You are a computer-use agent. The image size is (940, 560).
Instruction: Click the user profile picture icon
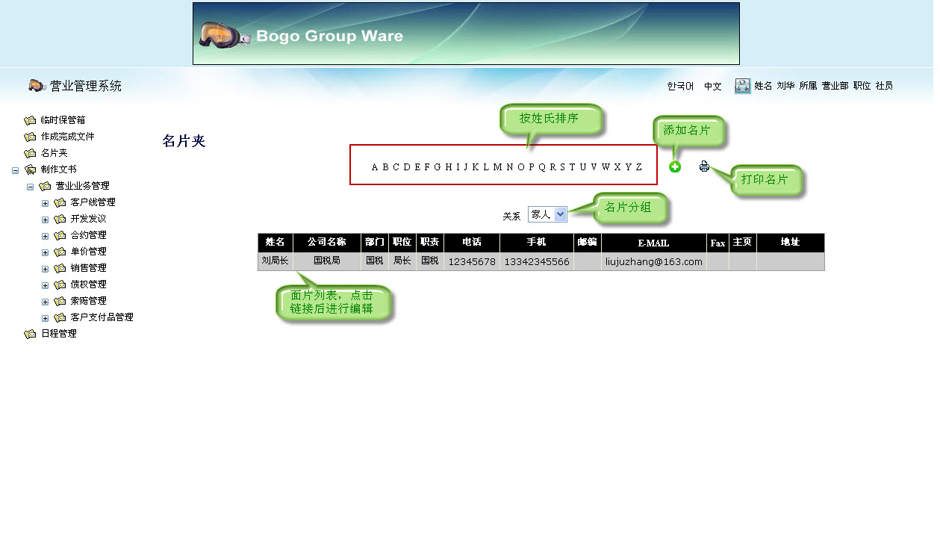click(x=742, y=86)
